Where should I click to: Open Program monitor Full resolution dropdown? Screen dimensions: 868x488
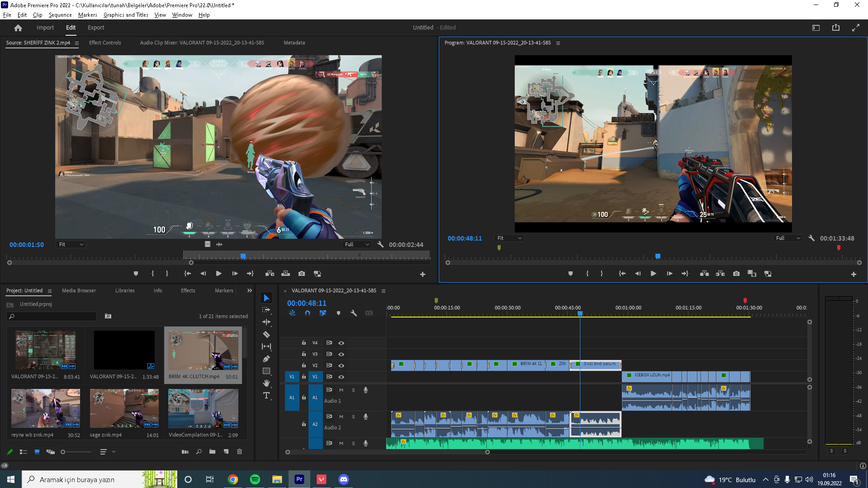pos(788,238)
